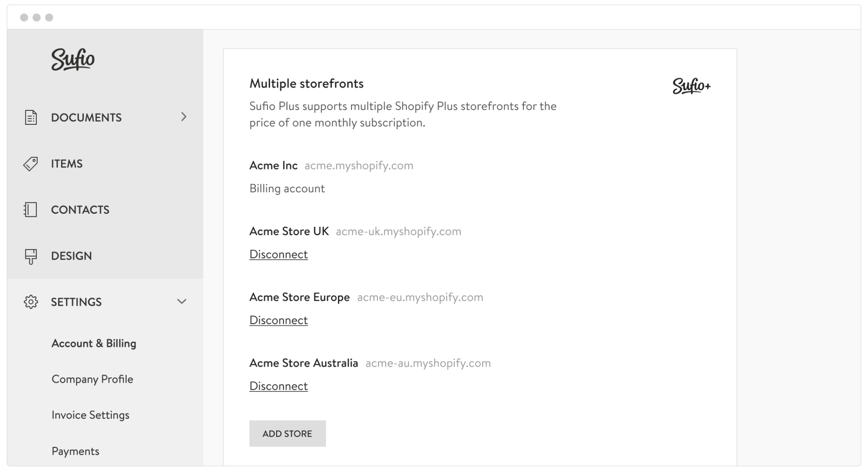The height and width of the screenshot is (473, 868).
Task: Expand the Documents submenu chevron
Action: pyautogui.click(x=184, y=117)
